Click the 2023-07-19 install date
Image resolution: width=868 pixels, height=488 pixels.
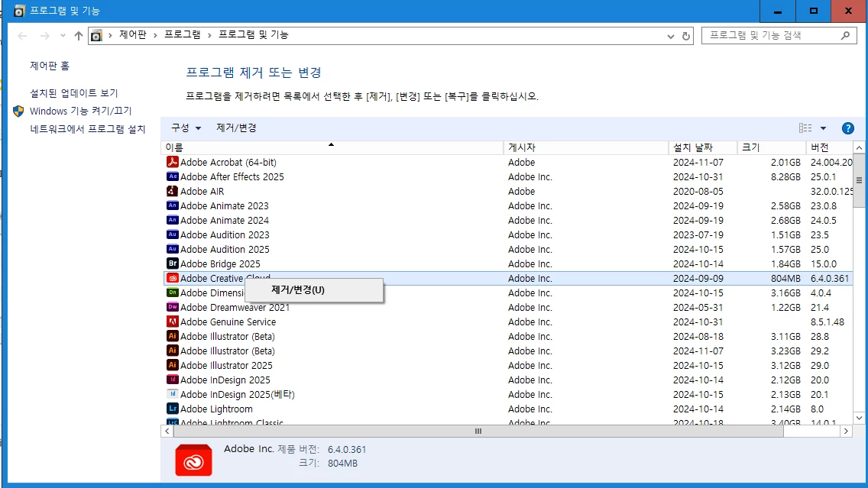tap(698, 235)
